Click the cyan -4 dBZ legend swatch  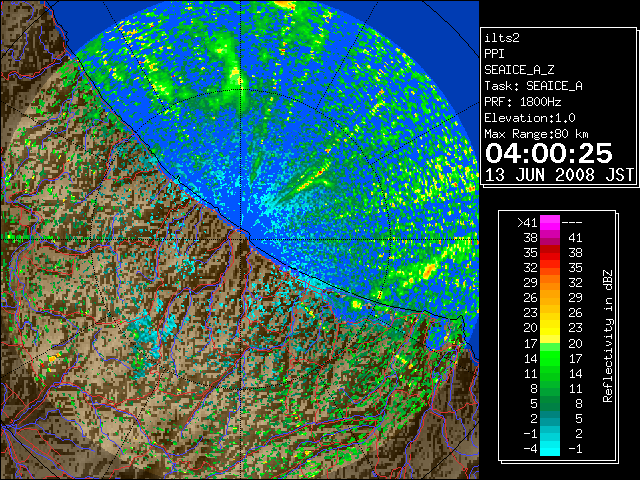pos(550,448)
